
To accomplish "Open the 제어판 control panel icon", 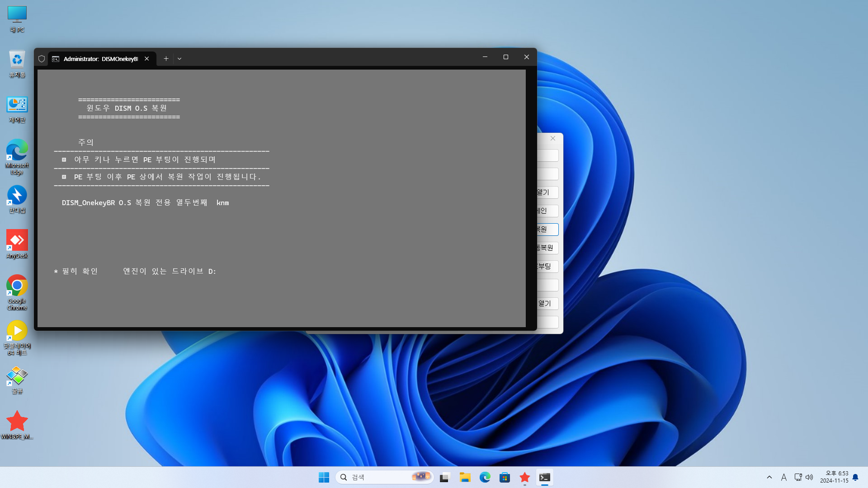I will coord(17,109).
